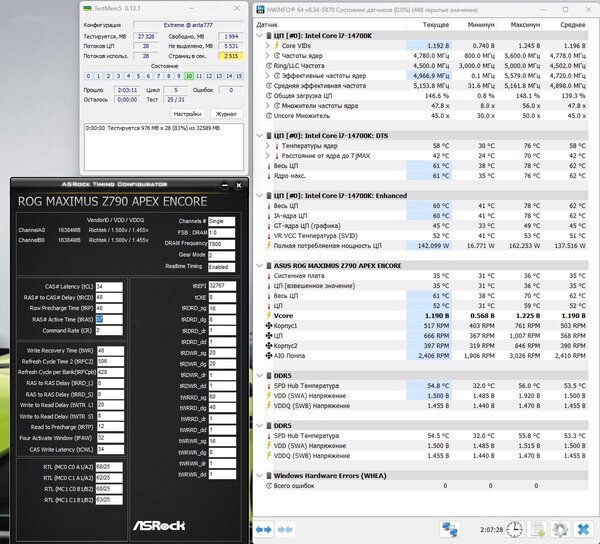Collapse the Windows Hardware Errors (WHEA) group

(x=259, y=476)
